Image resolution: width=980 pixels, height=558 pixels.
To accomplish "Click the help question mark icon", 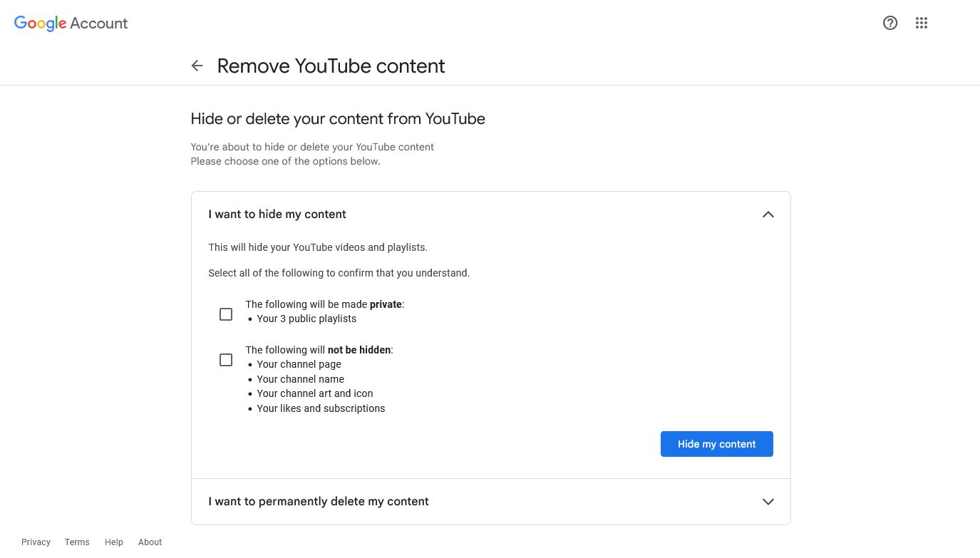I will coord(890,23).
